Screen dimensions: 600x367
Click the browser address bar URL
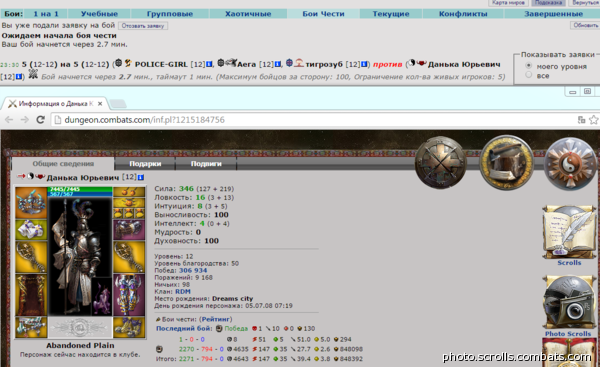click(144, 120)
